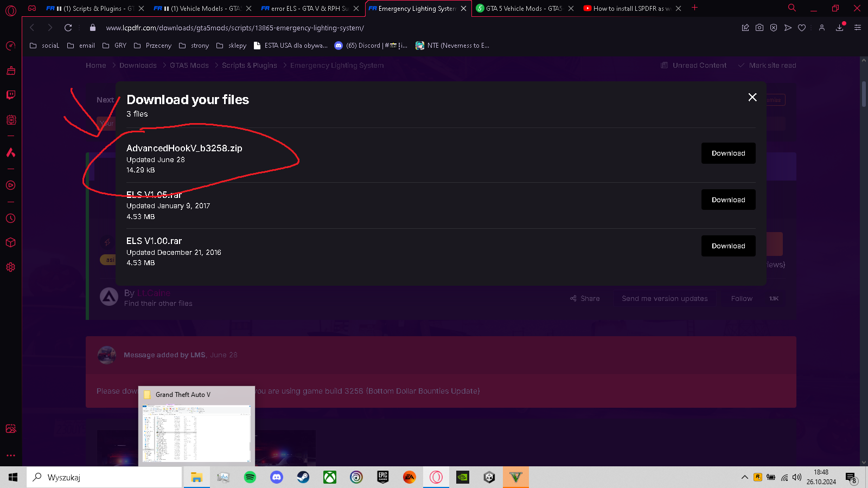Open the ad blocker shield icon
Screen dimensions: 868x488
(x=774, y=28)
